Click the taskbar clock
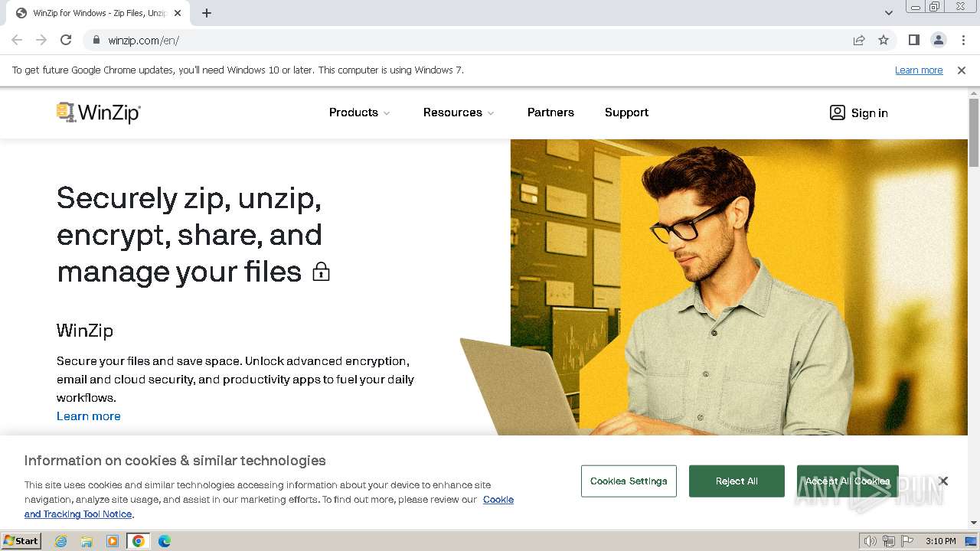The image size is (980, 551). point(940,541)
